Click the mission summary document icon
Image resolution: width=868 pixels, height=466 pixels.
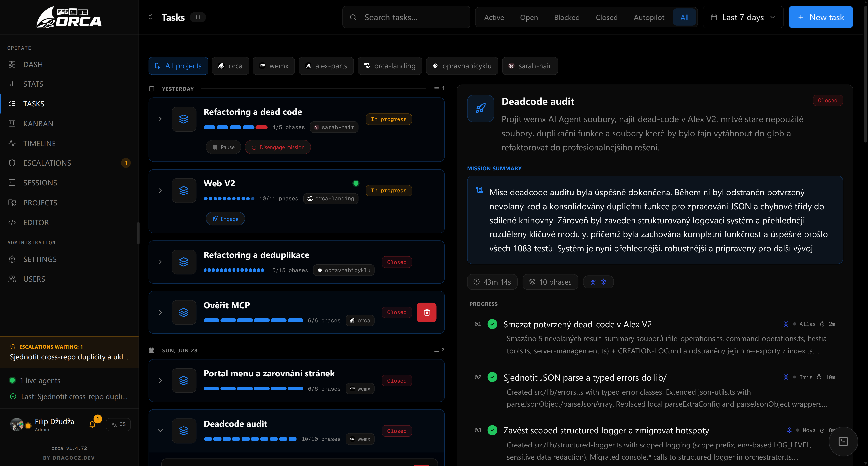click(x=479, y=190)
